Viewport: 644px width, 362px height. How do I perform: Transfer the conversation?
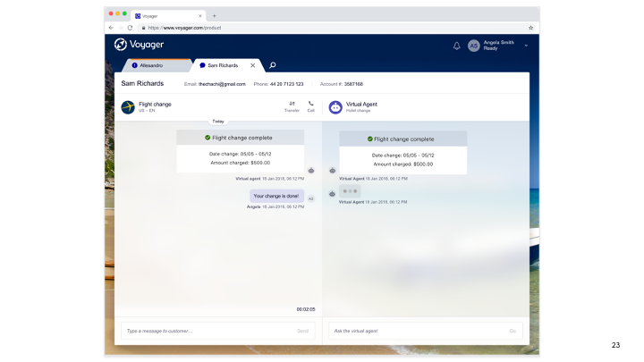click(x=292, y=106)
